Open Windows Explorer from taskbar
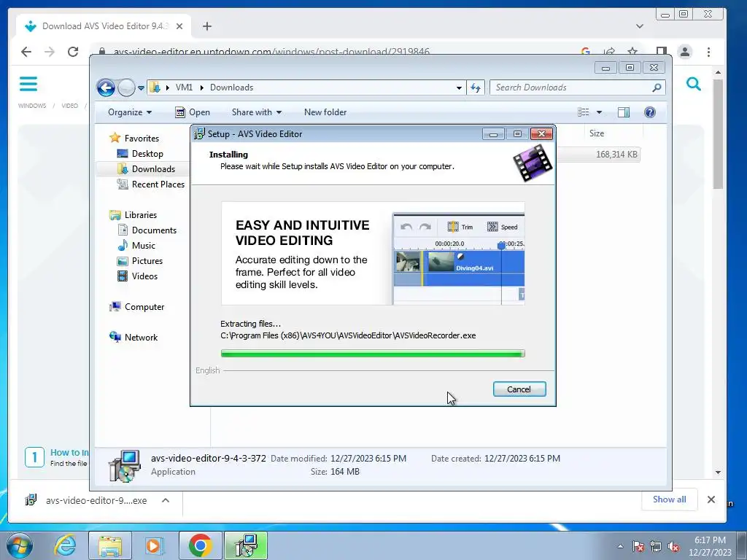Image resolution: width=747 pixels, height=560 pixels. pyautogui.click(x=110, y=545)
